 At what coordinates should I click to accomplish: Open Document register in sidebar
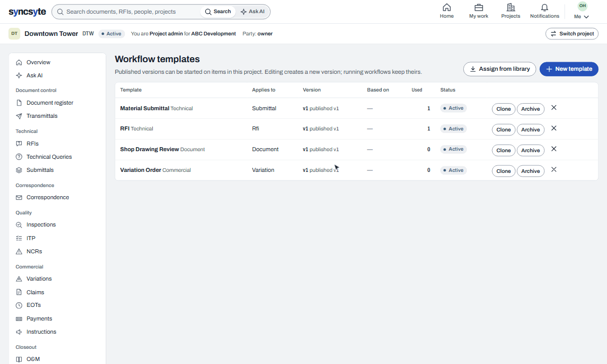[x=50, y=103]
